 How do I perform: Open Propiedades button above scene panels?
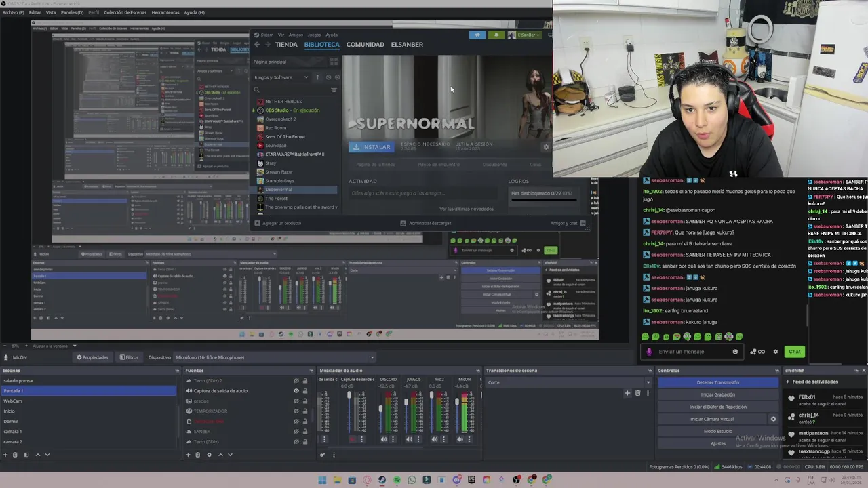coord(93,357)
